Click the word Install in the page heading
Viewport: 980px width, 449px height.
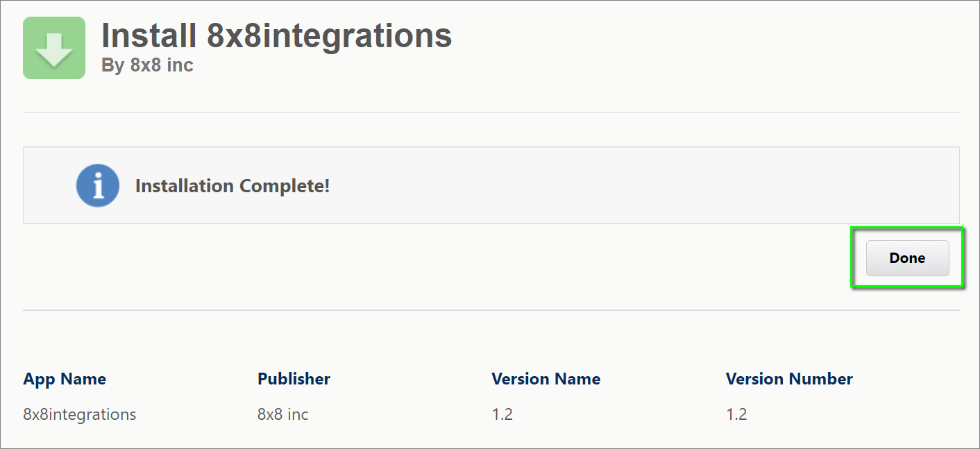pos(148,35)
